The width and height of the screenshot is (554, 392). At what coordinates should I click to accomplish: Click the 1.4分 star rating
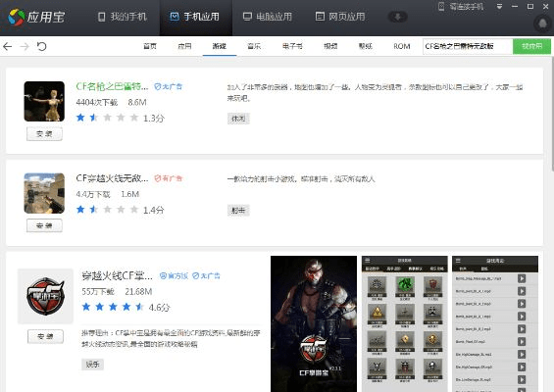coord(121,210)
